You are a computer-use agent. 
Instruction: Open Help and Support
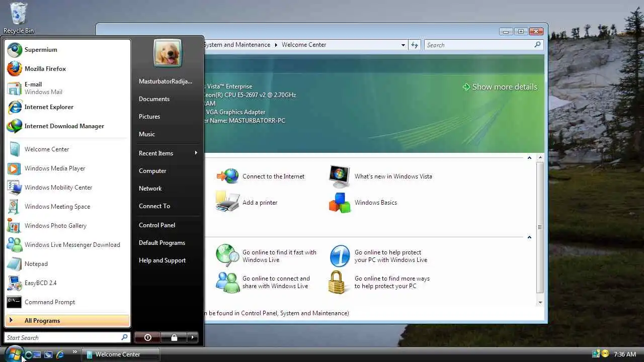(x=168, y=260)
